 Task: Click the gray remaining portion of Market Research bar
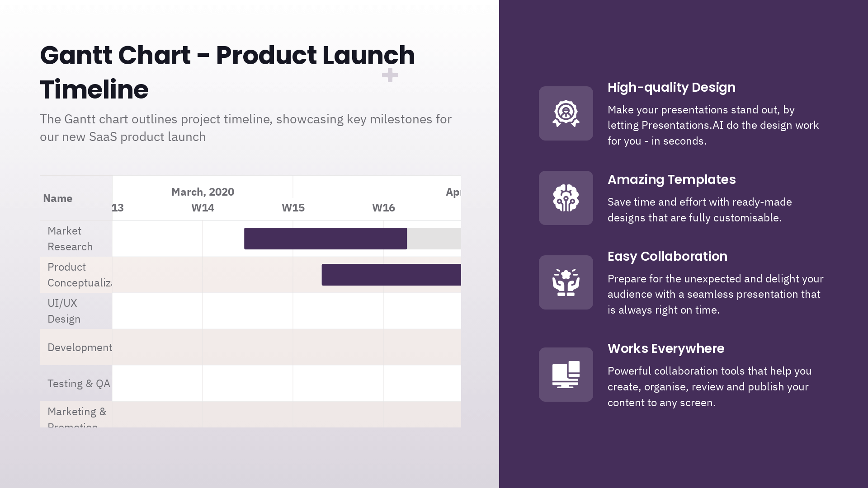434,239
